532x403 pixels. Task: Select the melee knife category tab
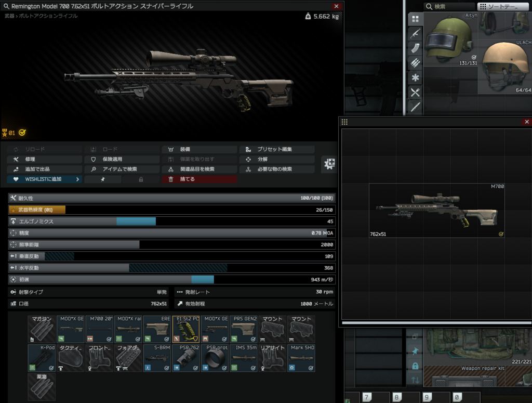tap(415, 107)
